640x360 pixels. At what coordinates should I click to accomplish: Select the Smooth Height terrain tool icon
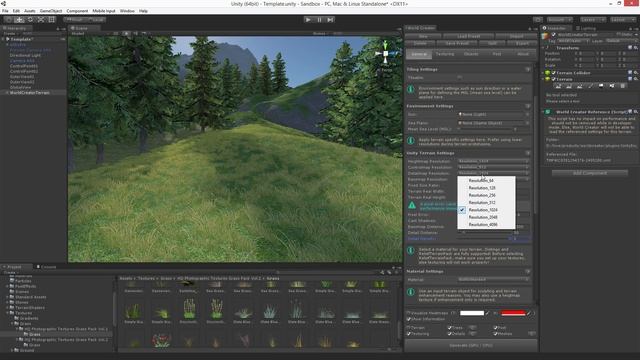579,86
